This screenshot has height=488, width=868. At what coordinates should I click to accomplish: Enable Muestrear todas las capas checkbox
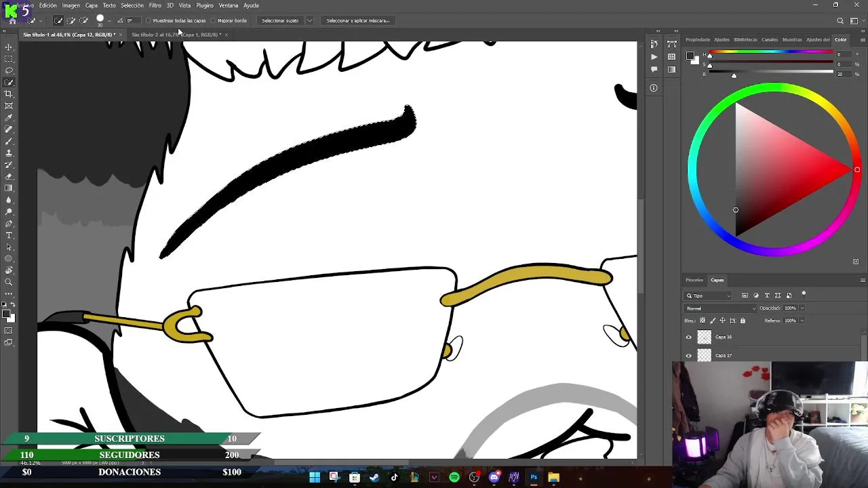pyautogui.click(x=149, y=20)
